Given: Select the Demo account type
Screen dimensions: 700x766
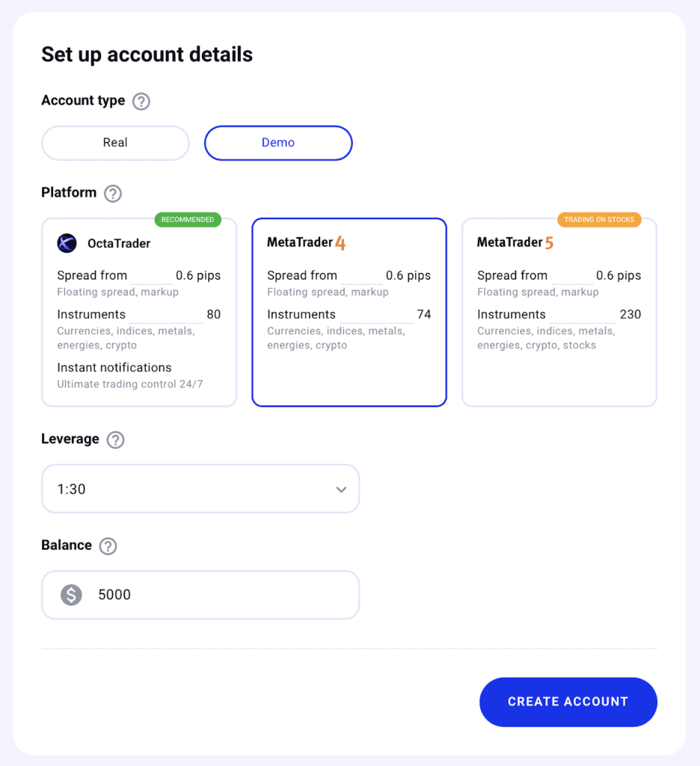Looking at the screenshot, I should click(278, 143).
